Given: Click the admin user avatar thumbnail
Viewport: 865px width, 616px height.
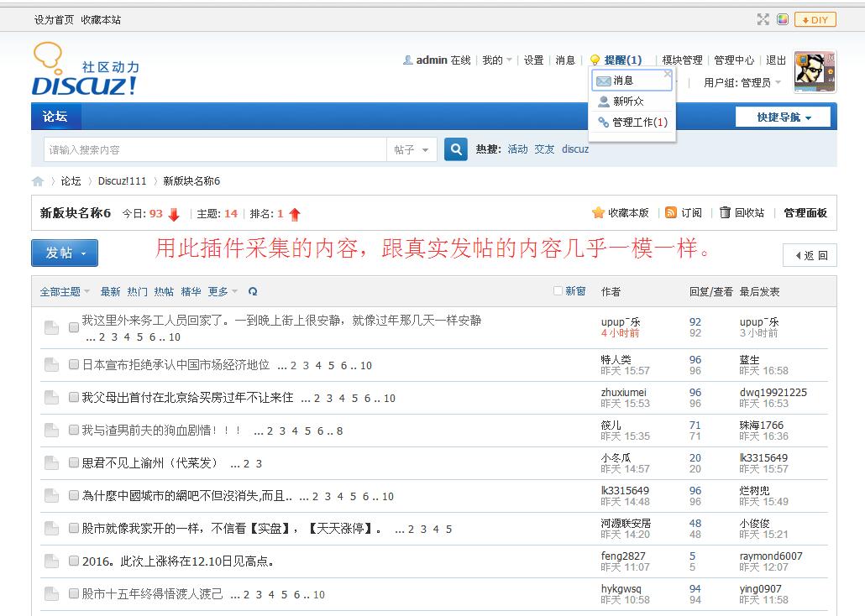Looking at the screenshot, I should tap(815, 71).
